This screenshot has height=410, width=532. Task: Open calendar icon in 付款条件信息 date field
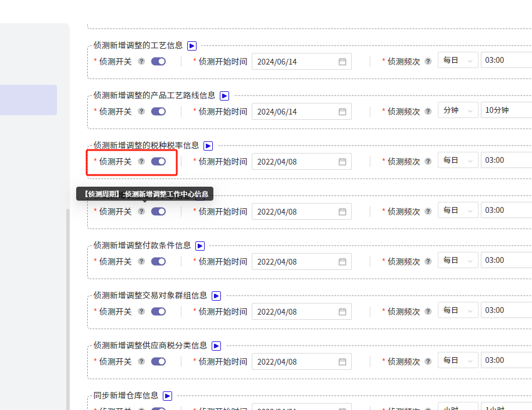(342, 262)
